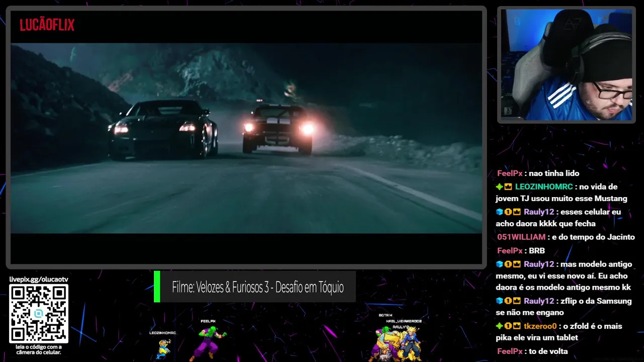The image size is (644, 362).
Task: Click the movie video frame with two cars
Action: tap(246, 138)
